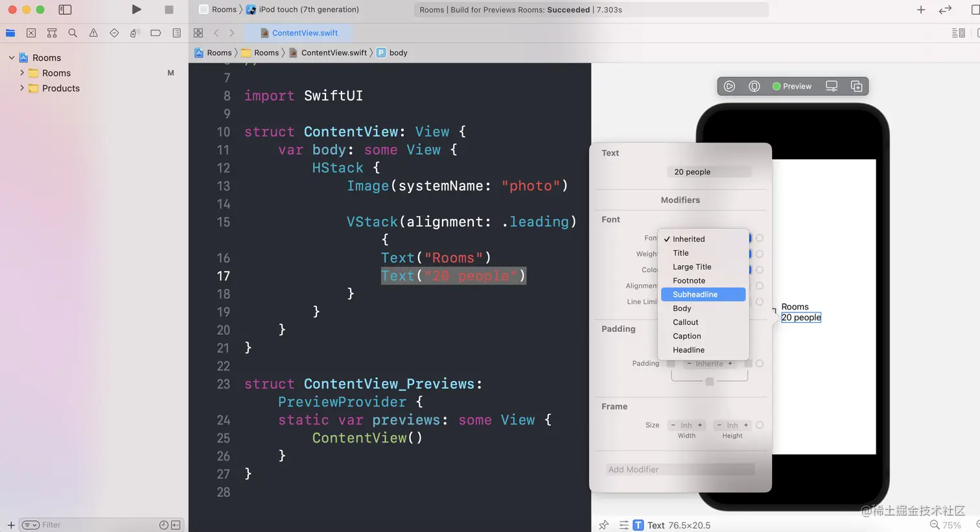The image size is (980, 532).
Task: Collapse the Rooms project root
Action: pyautogui.click(x=12, y=58)
